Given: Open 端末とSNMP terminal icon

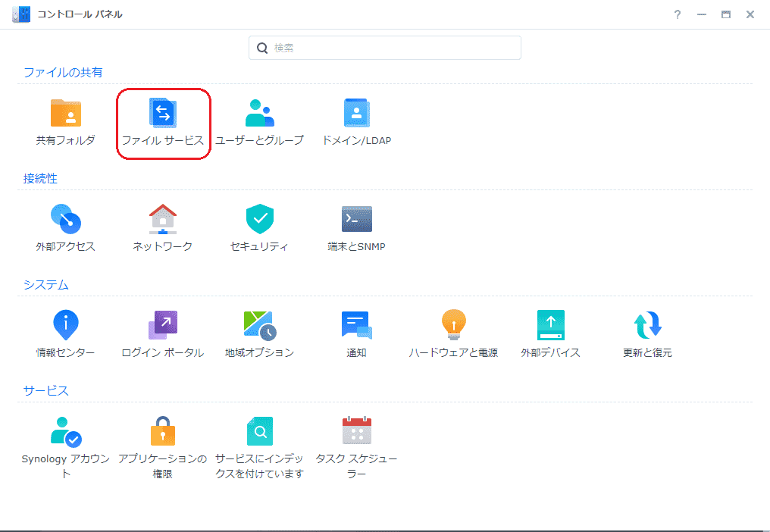Looking at the screenshot, I should pos(356,219).
